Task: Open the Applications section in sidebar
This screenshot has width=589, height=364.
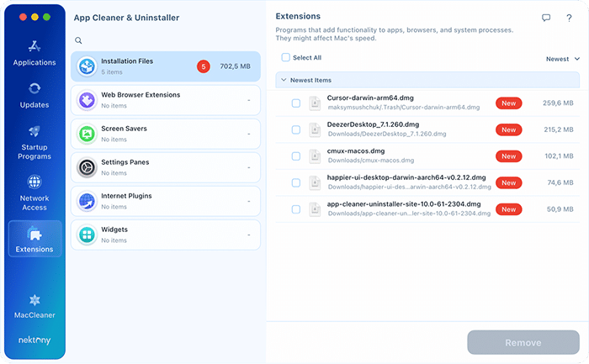Action: click(x=34, y=53)
